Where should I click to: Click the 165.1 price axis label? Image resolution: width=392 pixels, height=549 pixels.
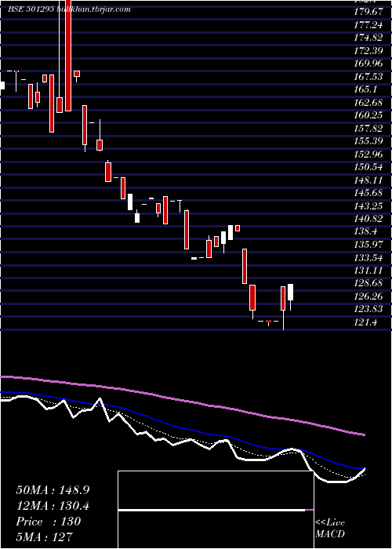(365, 89)
